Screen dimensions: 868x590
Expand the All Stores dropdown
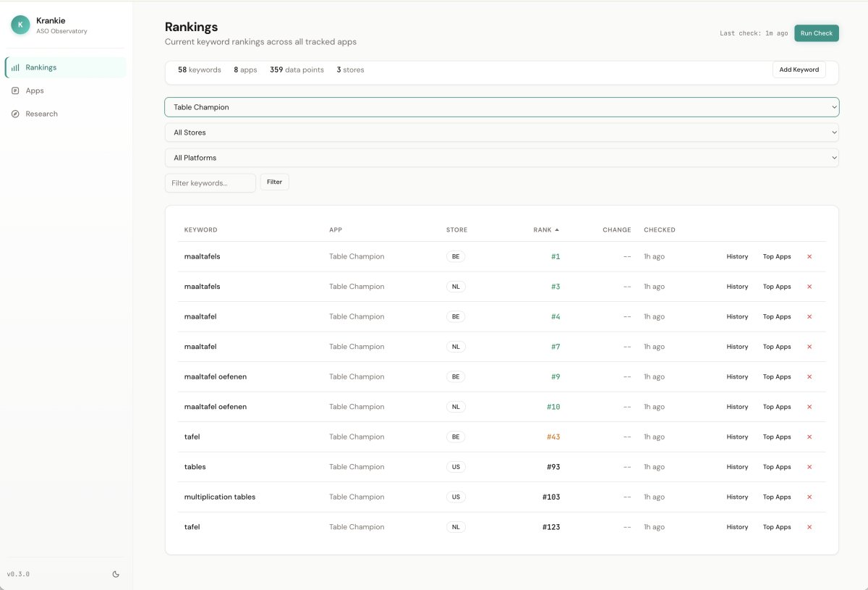click(501, 132)
